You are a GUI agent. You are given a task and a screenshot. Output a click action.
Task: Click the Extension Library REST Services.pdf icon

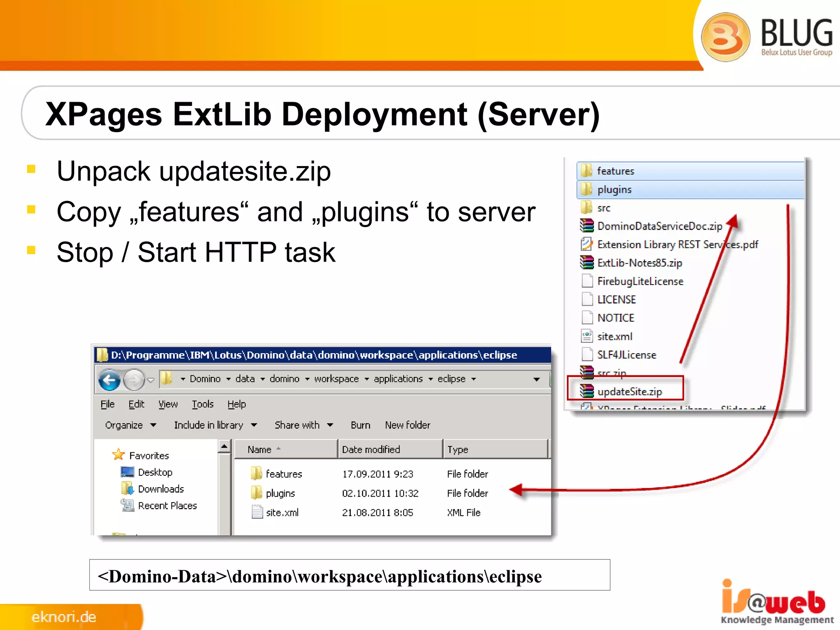(x=587, y=244)
